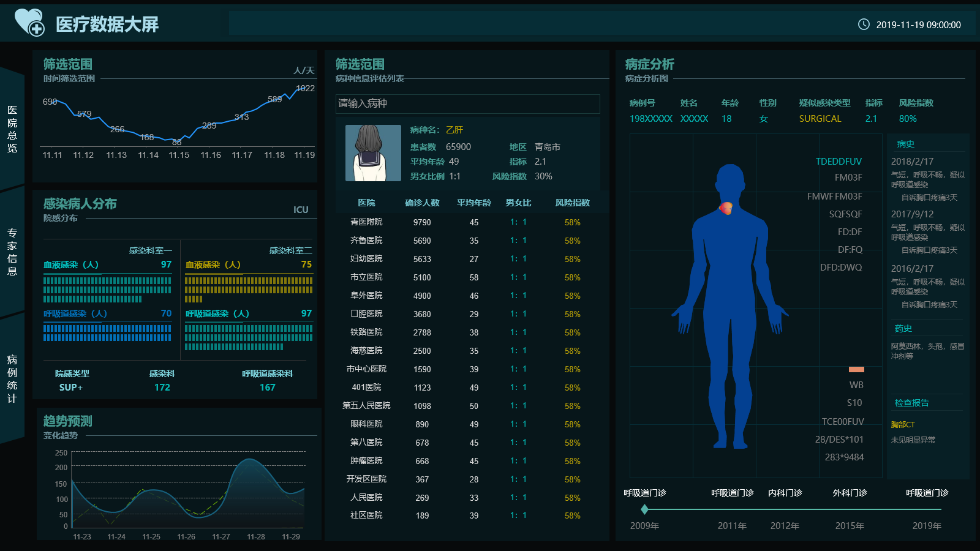Click the 医院 column header
The height and width of the screenshot is (551, 980).
point(366,203)
